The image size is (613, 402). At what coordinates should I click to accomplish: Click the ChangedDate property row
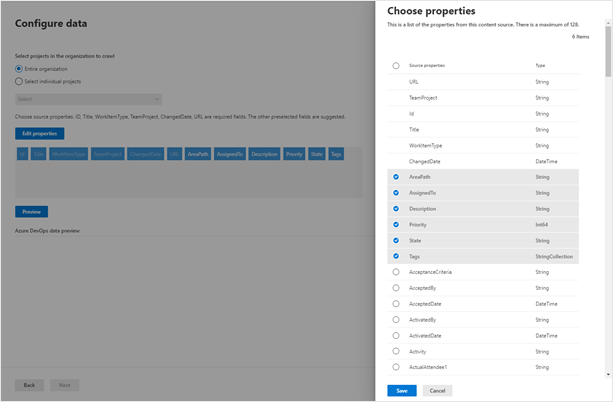click(483, 161)
